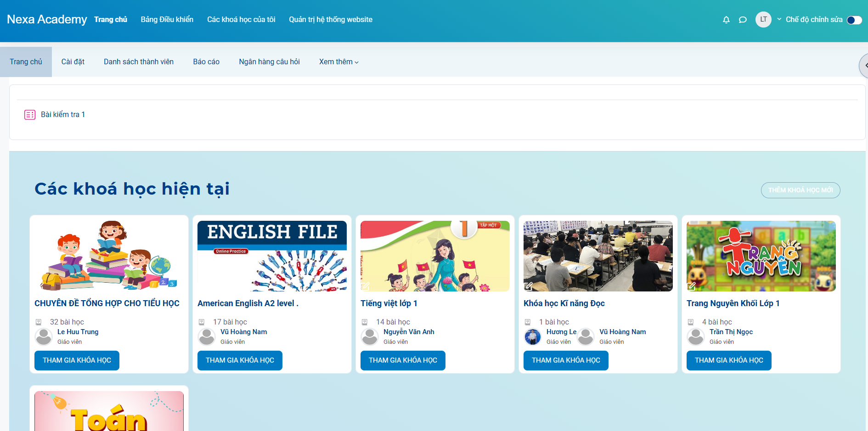Click the LT user avatar
This screenshot has height=431, width=868.
(x=763, y=19)
